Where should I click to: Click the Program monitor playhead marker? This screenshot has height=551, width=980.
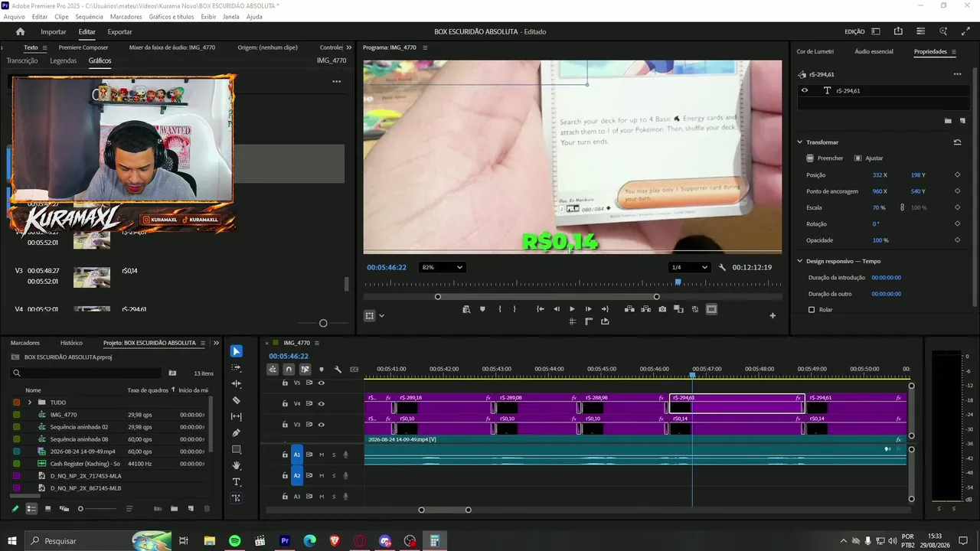click(678, 282)
